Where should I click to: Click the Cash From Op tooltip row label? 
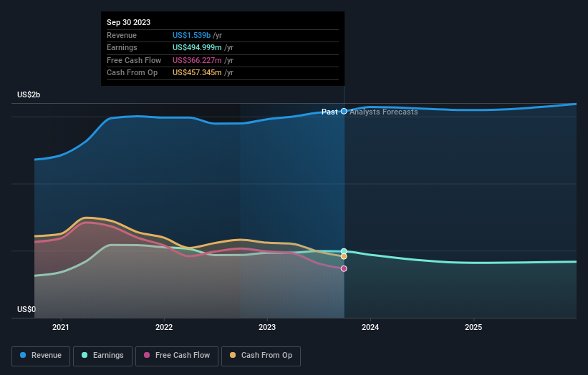pyautogui.click(x=132, y=73)
